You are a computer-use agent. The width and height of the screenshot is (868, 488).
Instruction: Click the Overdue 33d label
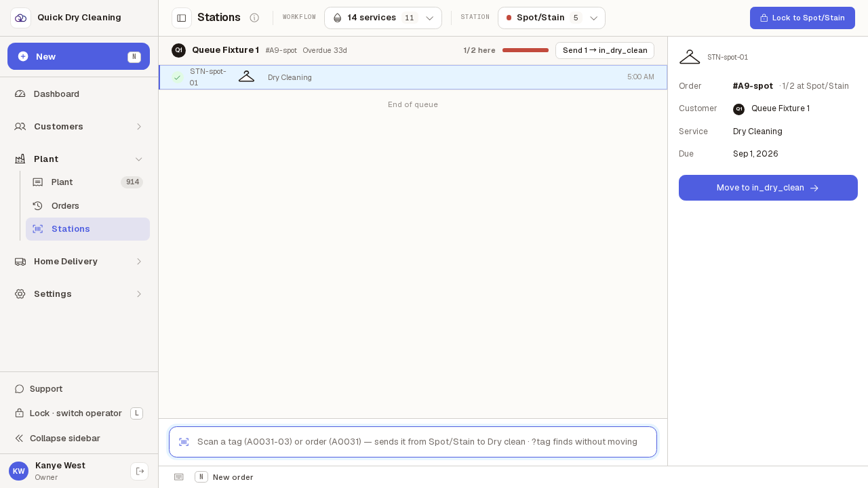pyautogui.click(x=325, y=50)
